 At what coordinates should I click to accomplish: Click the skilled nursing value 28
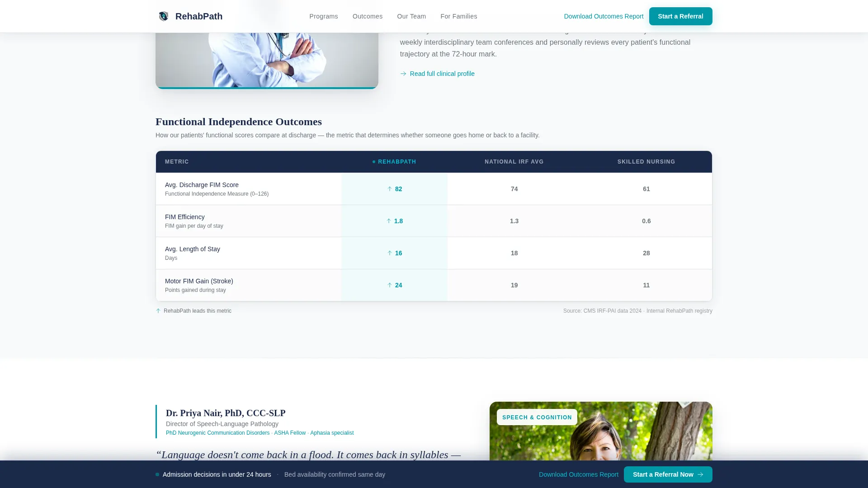click(646, 253)
